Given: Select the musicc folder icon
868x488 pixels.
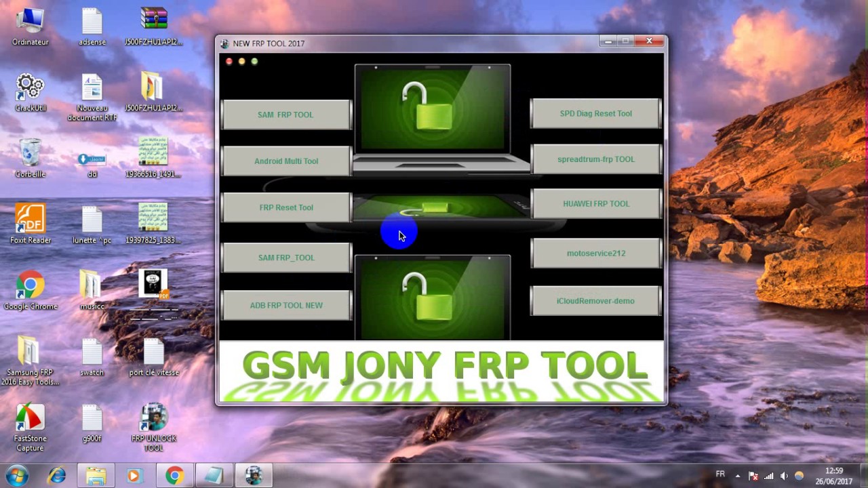Looking at the screenshot, I should 92,290.
